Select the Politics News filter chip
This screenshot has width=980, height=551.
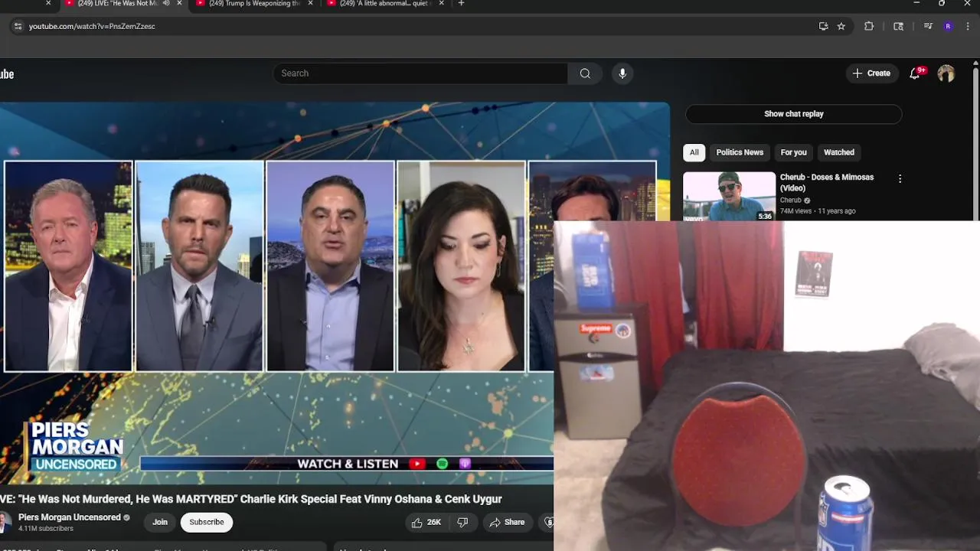(x=740, y=152)
